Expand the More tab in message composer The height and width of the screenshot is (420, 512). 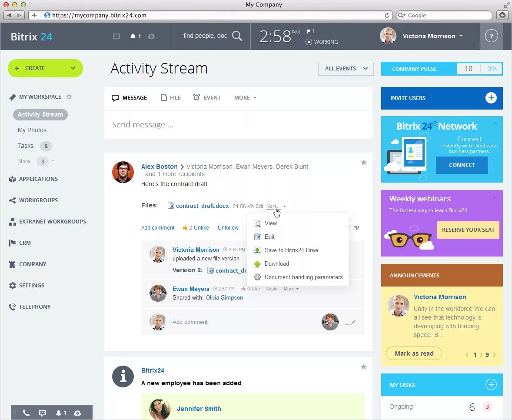245,98
